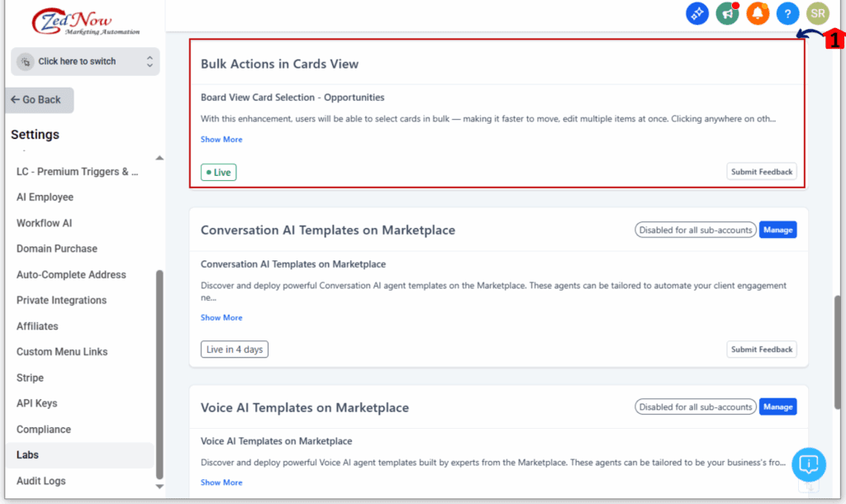Click the blue help question mark icon

click(x=787, y=13)
